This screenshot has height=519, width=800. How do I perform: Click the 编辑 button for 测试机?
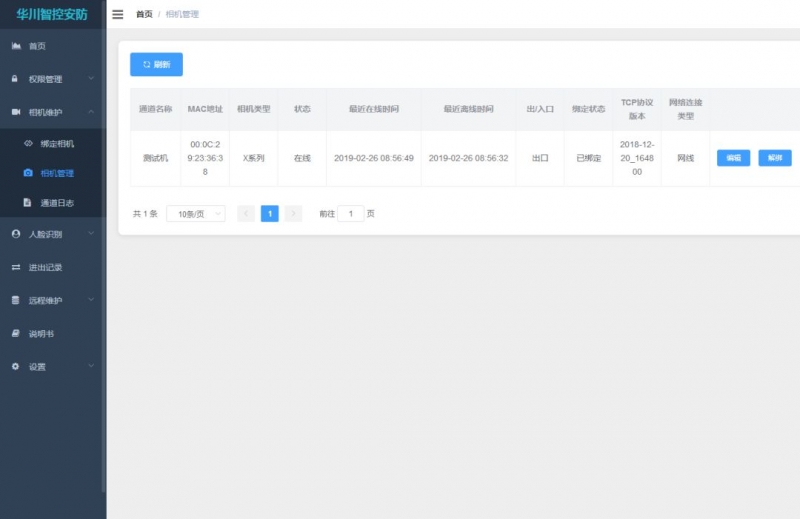733,158
